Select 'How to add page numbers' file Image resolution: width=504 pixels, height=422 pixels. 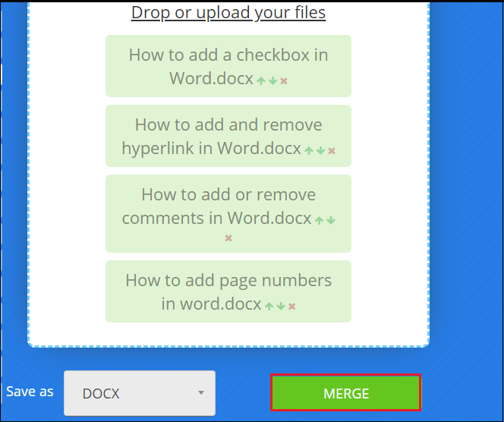228,291
